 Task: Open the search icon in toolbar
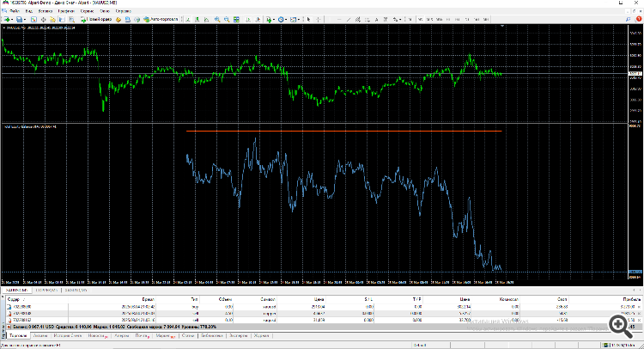tap(628, 19)
